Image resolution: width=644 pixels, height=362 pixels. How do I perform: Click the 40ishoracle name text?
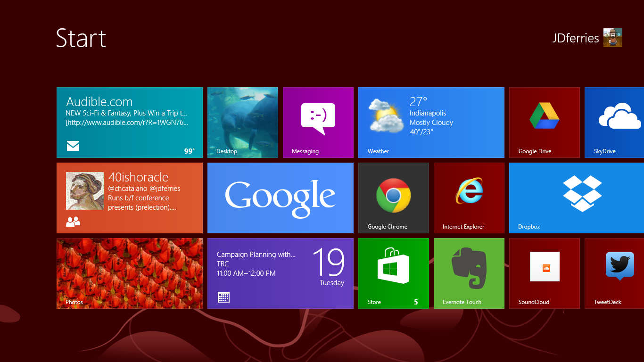tap(138, 177)
